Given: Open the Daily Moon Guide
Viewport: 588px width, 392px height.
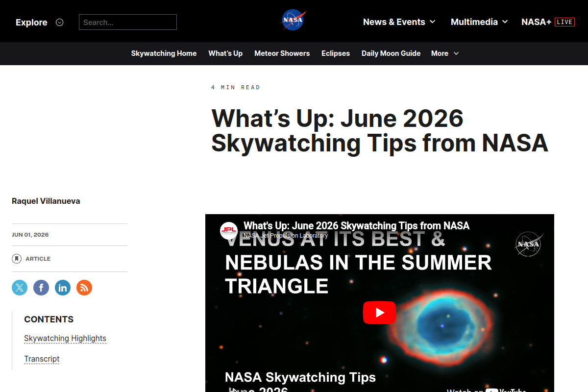Looking at the screenshot, I should coord(391,53).
